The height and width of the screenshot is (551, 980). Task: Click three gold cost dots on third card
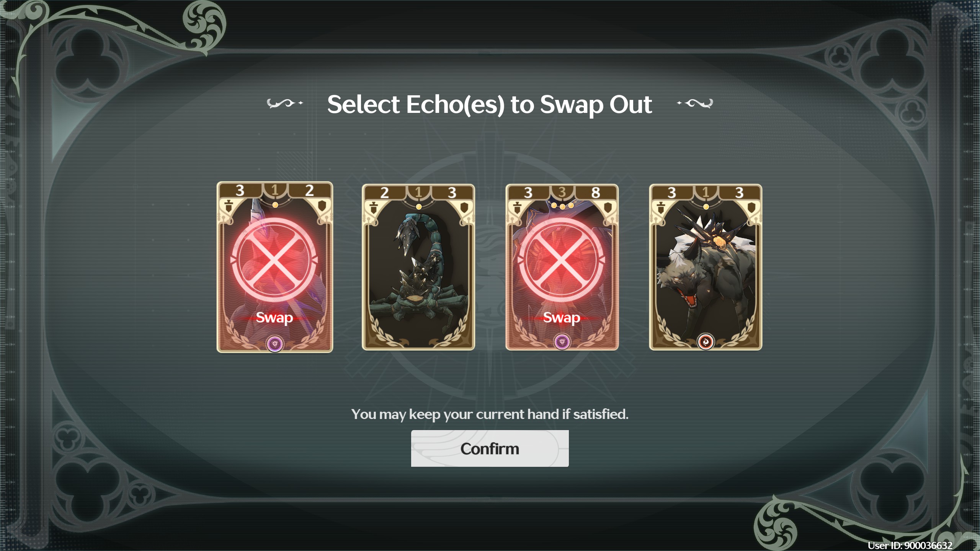(x=562, y=206)
